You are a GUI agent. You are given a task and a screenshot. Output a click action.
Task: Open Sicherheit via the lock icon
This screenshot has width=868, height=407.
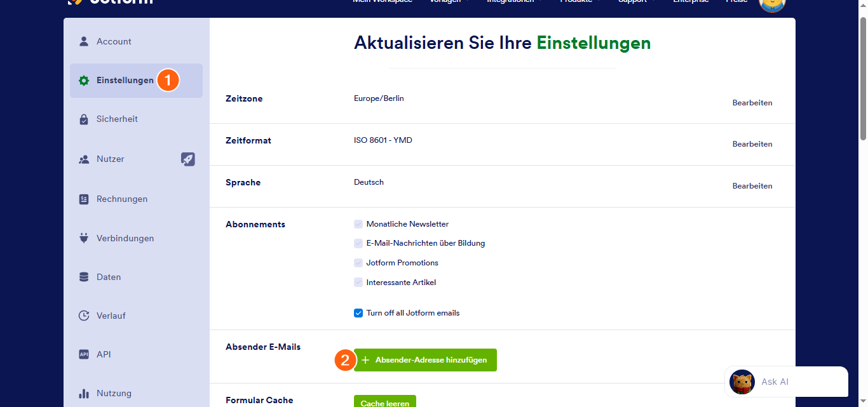83,119
